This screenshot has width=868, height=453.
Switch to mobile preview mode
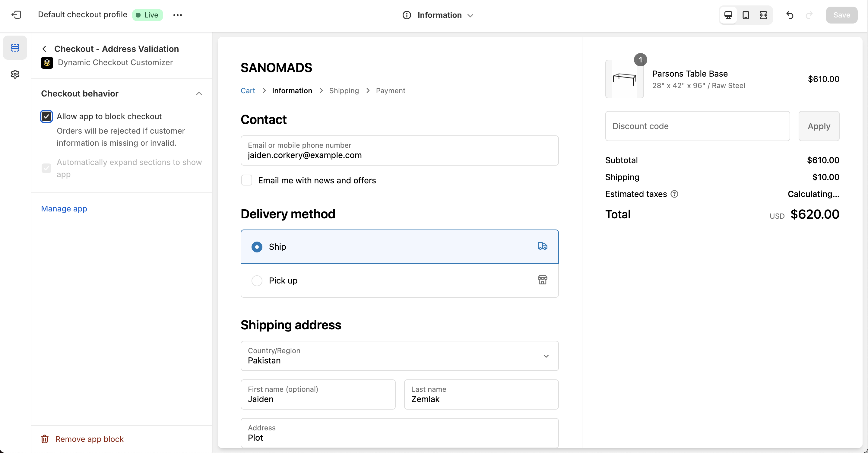tap(746, 15)
